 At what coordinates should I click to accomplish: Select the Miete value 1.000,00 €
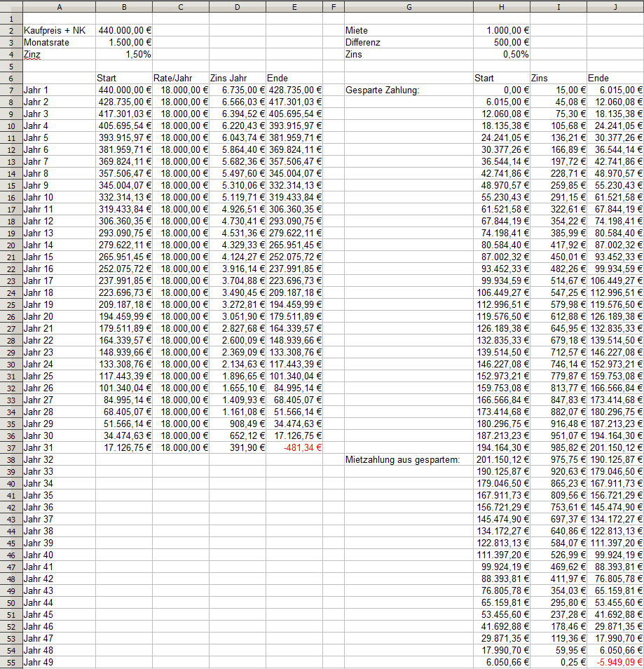(502, 31)
